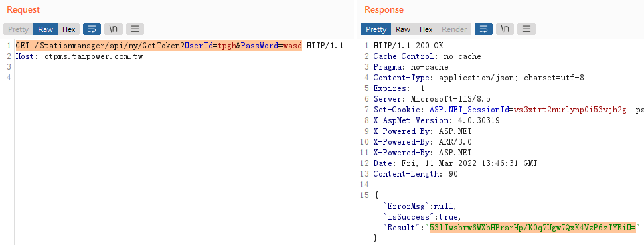Open the Response panel hamburger menu
Viewport: 644px width, 245px height.
(527, 29)
